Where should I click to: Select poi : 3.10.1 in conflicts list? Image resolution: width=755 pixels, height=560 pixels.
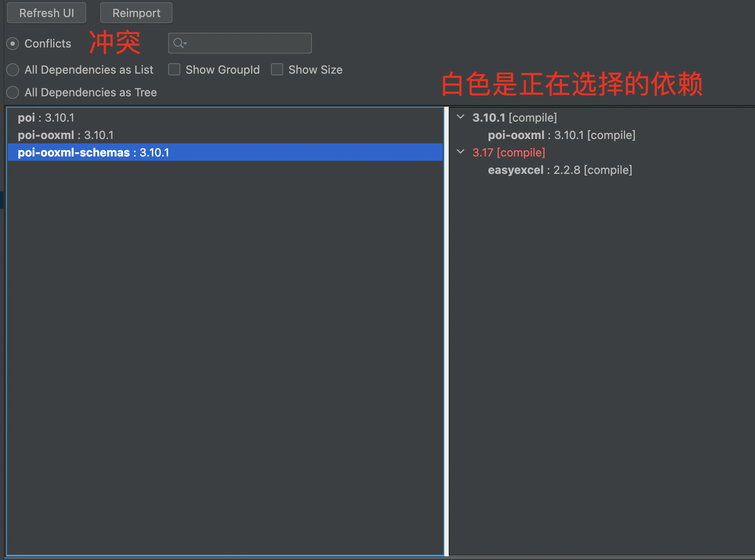click(46, 118)
